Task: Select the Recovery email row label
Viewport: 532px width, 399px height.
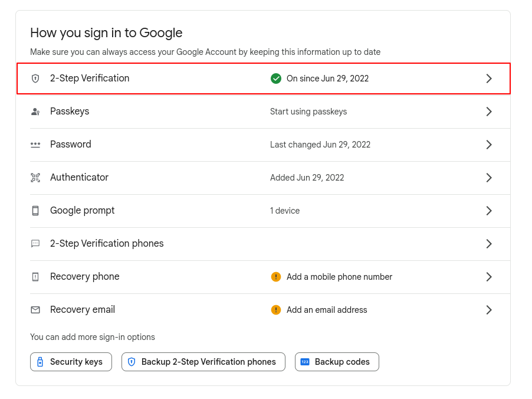Action: click(x=83, y=310)
